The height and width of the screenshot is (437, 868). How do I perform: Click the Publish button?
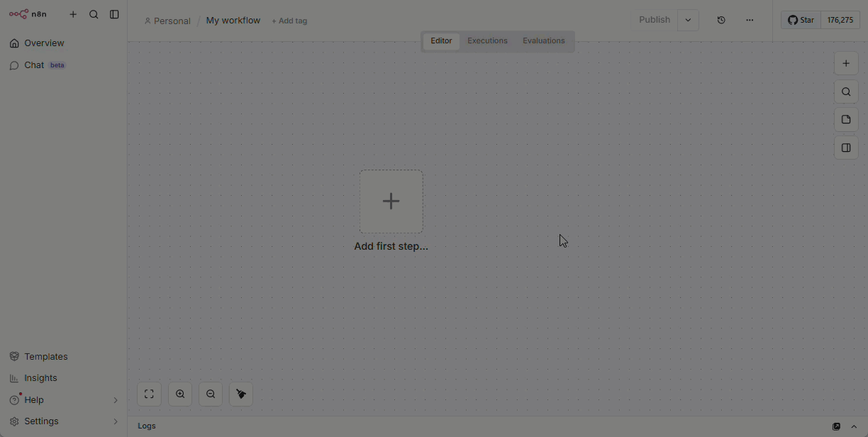[x=654, y=20]
